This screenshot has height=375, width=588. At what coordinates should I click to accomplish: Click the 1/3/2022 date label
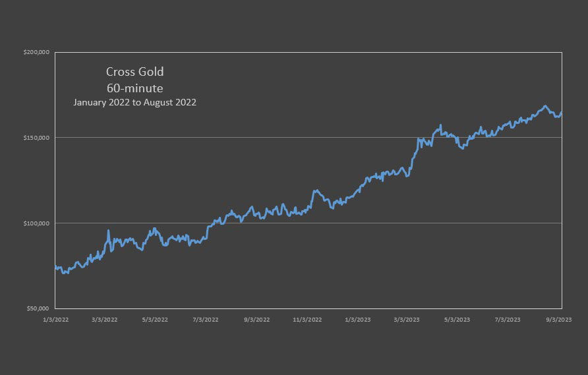[56, 320]
